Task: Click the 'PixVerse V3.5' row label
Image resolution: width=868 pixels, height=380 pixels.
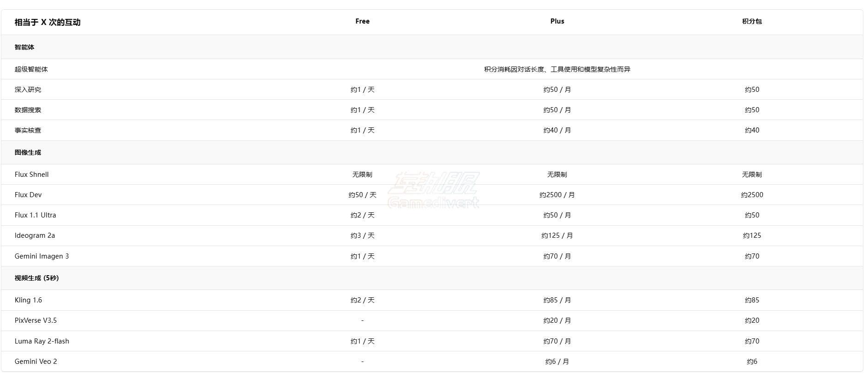Action: coord(36,320)
